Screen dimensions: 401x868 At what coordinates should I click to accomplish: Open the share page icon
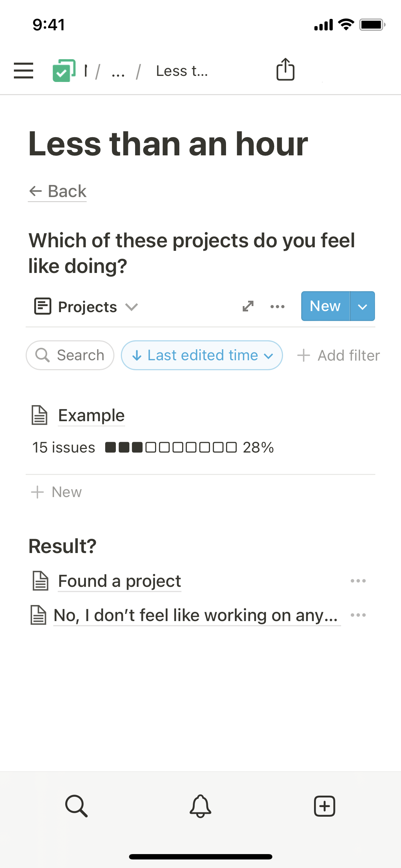pos(285,69)
